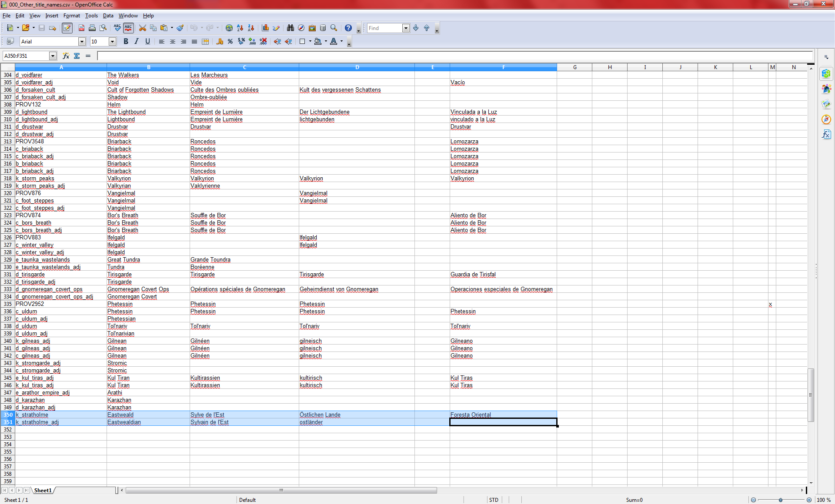Viewport: 835px width, 504px height.
Task: Click the zoom out minus button
Action: coord(754,500)
